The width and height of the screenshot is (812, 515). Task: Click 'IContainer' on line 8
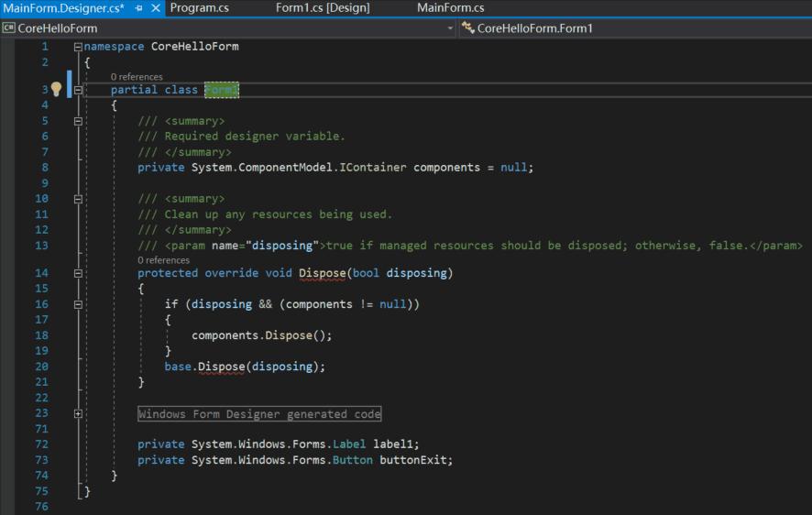373,167
